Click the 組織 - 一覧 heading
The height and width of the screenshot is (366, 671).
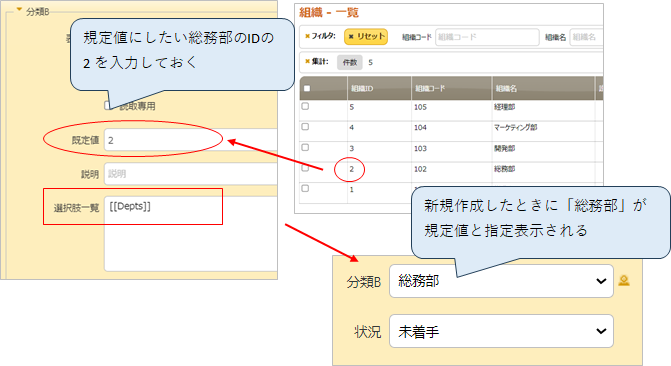(329, 13)
